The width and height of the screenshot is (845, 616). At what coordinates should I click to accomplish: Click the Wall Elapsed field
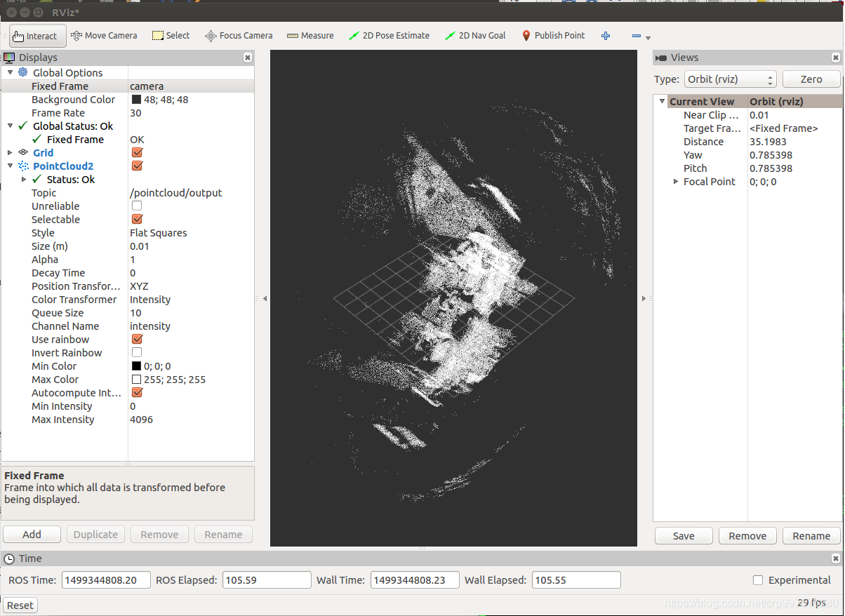[x=576, y=580]
